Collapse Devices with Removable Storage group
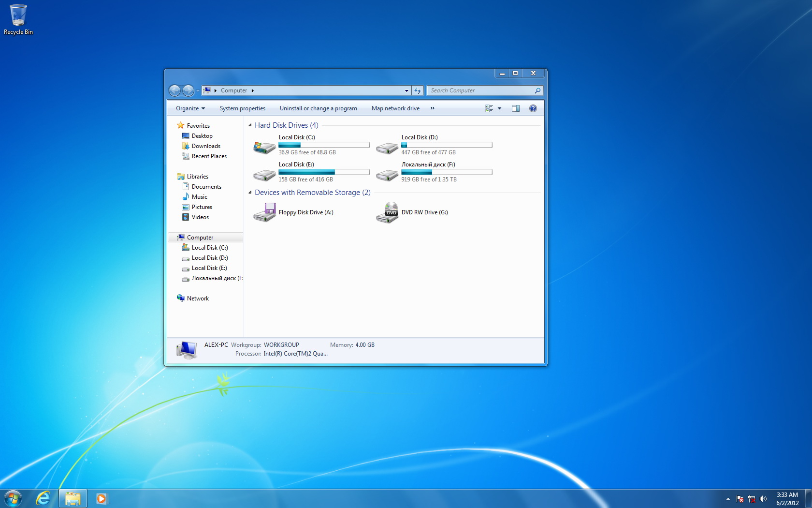The width and height of the screenshot is (812, 508). tap(250, 193)
